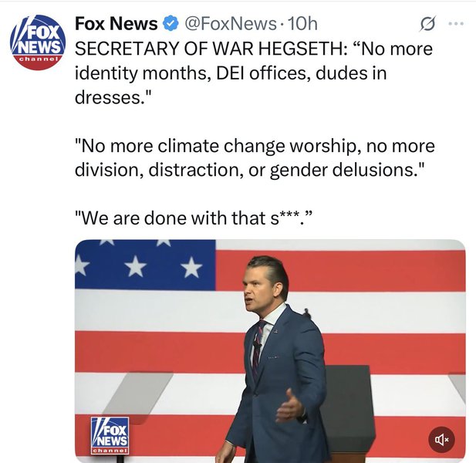This screenshot has width=476, height=463.
Task: Click the white stars on the flag backdrop
Action: [x=136, y=265]
